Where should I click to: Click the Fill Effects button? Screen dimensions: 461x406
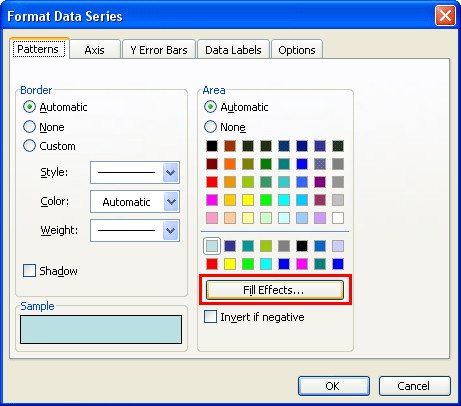275,290
